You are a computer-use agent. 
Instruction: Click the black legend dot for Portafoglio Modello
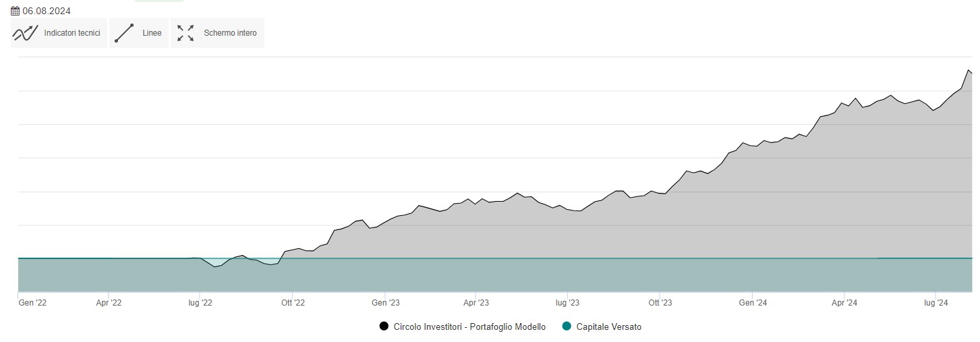pos(384,326)
